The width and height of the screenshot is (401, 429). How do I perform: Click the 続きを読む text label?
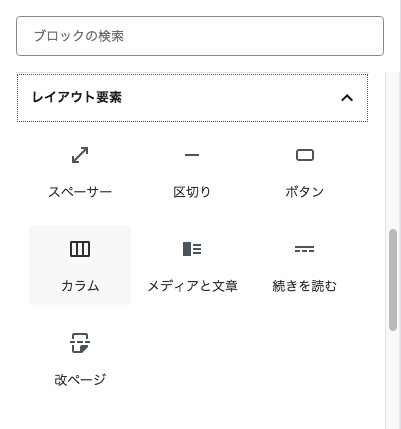pyautogui.click(x=305, y=286)
